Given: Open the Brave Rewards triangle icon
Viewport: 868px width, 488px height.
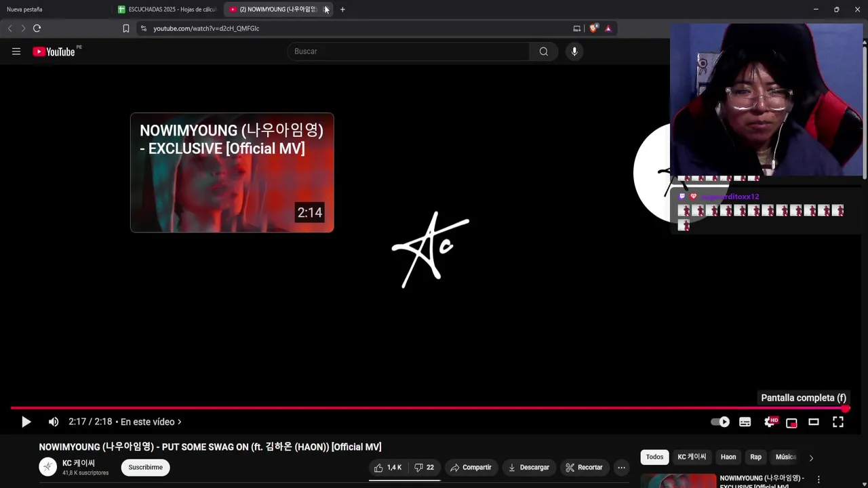Looking at the screenshot, I should click(x=608, y=28).
